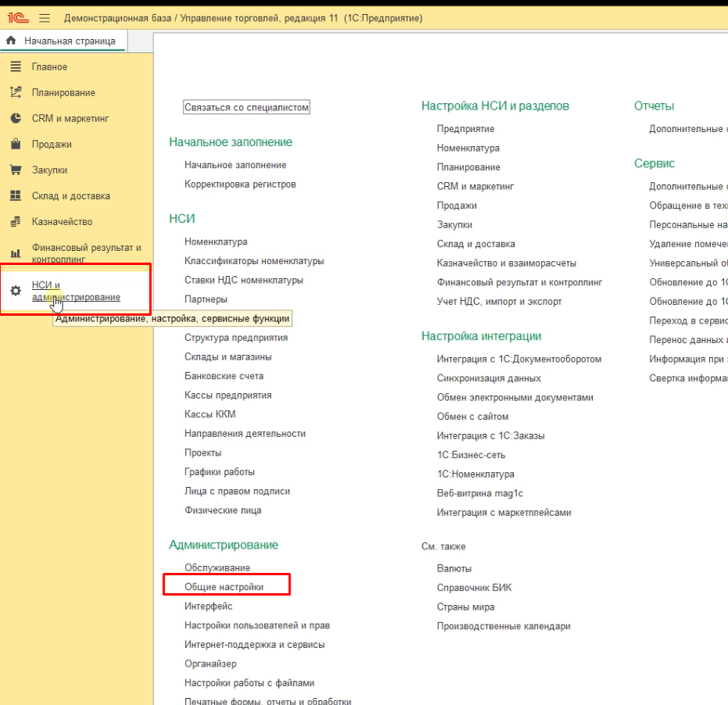728x705 pixels.
Task: Open the Интерфейс settings link
Action: 209,606
